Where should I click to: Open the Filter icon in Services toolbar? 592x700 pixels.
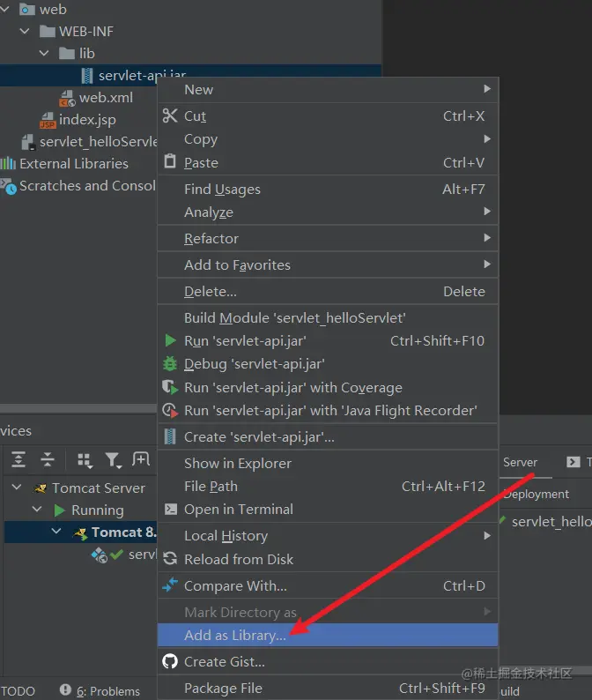click(114, 460)
